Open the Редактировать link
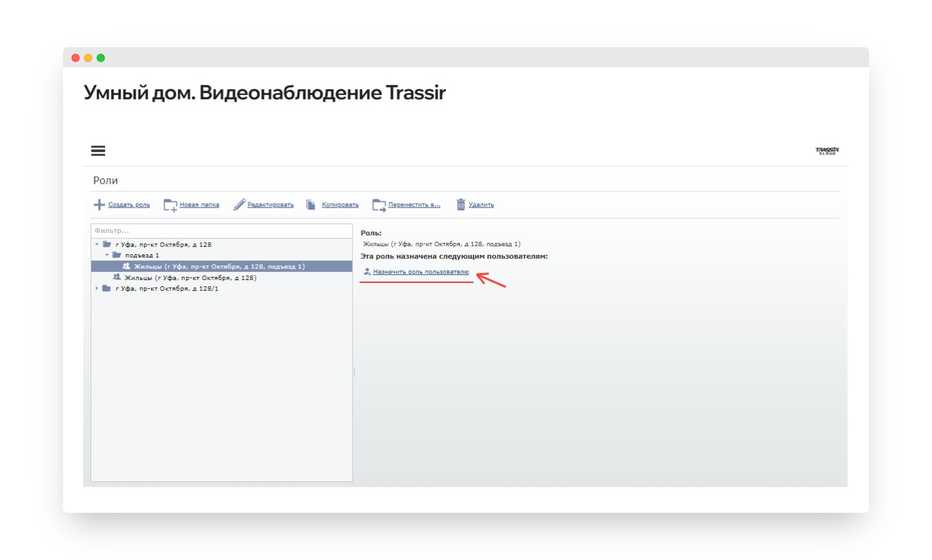932x560 pixels. pos(270,204)
